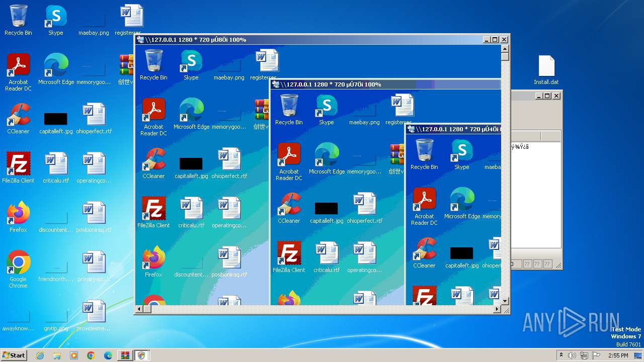Viewport: 644px width, 362px height.
Task: Click outermost remote window's horizontal scroll left arrow
Action: pos(139,309)
